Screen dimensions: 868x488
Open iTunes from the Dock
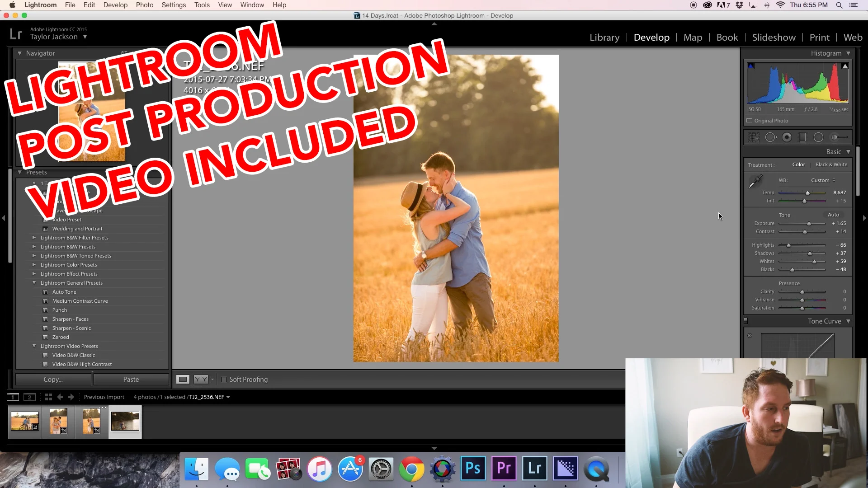coord(319,469)
